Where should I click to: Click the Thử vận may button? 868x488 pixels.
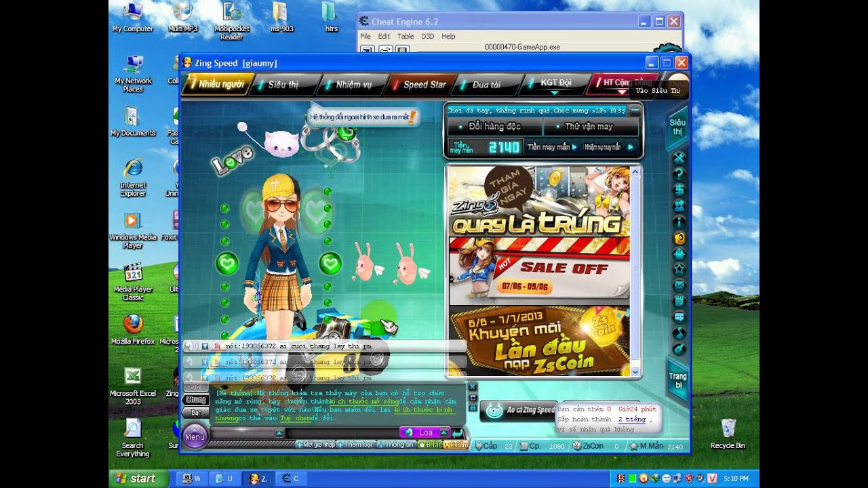coord(591,127)
